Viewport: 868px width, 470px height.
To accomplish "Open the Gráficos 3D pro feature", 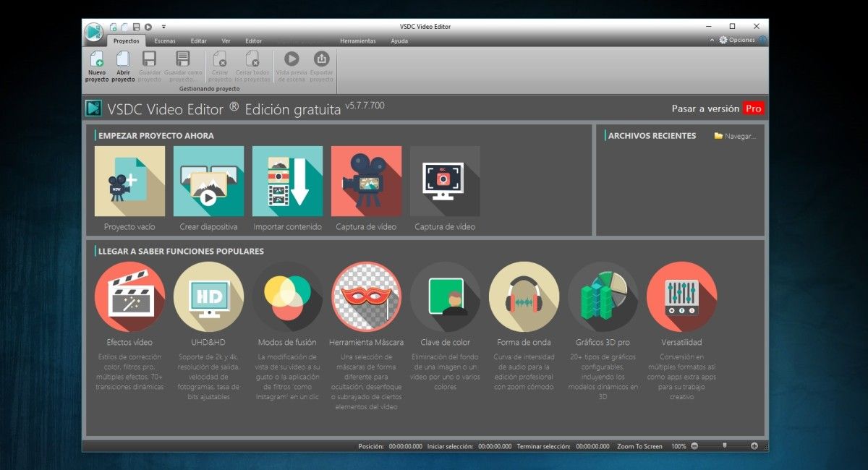I will [x=603, y=296].
